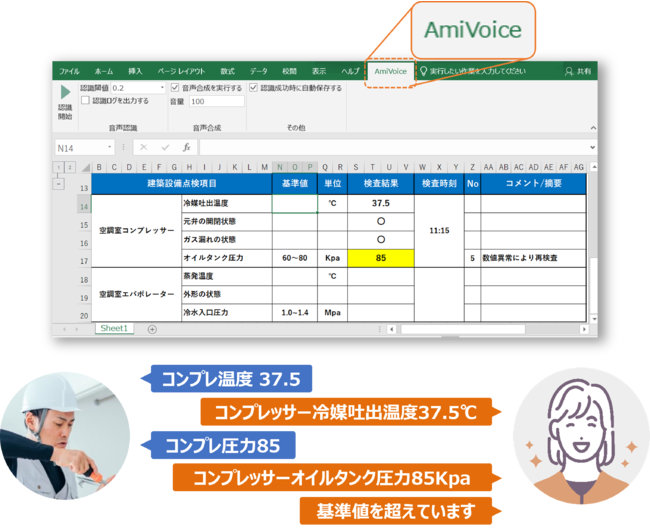Click the formula bar cancel X icon
The image size is (650, 532).
142,147
